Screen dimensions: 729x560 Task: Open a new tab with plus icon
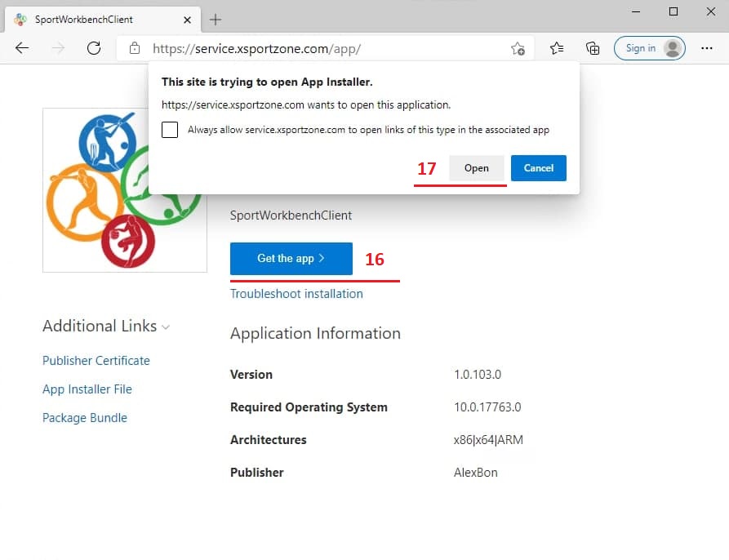(216, 19)
